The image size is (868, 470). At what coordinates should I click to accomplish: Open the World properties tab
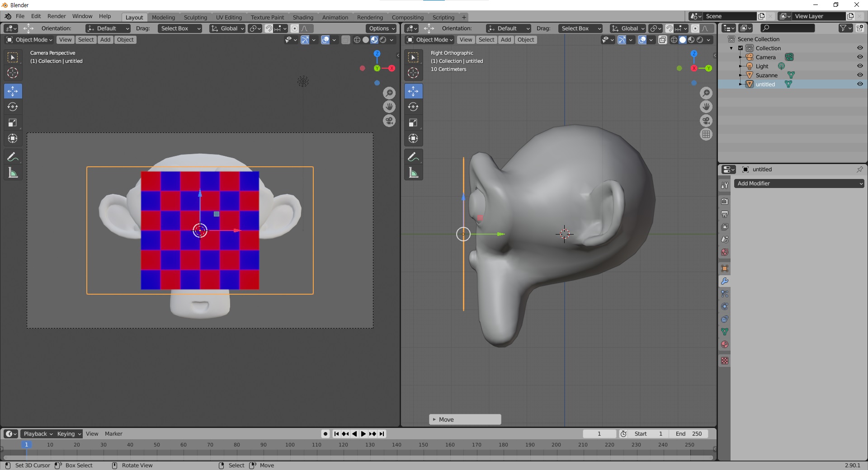[725, 252]
